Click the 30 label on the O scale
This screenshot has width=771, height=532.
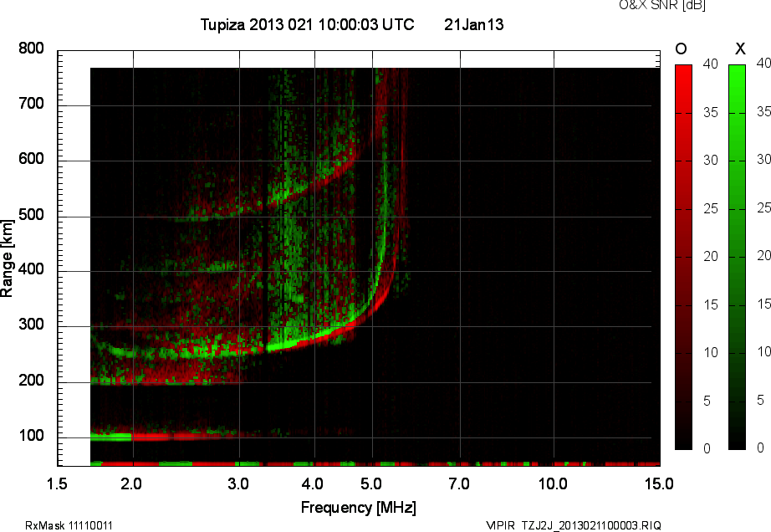(711, 161)
